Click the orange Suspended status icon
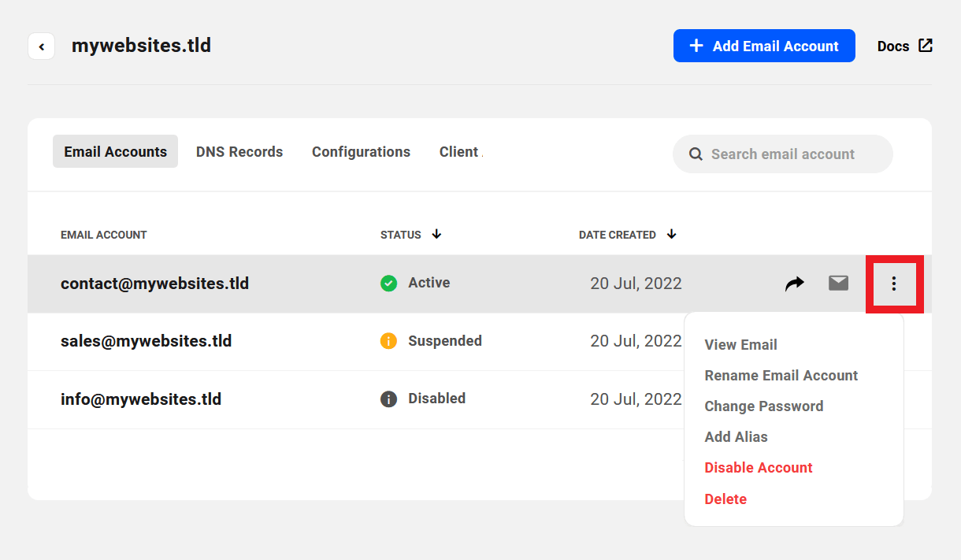The height and width of the screenshot is (560, 961). click(x=388, y=341)
